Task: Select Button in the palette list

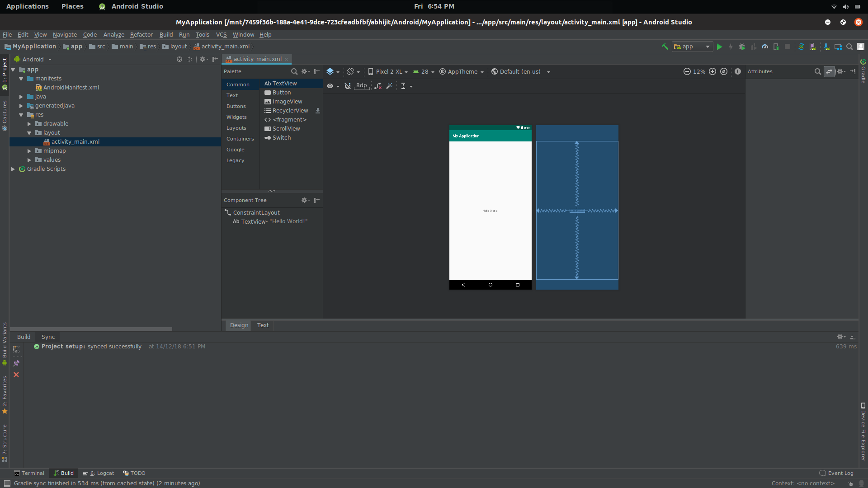Action: click(x=281, y=93)
